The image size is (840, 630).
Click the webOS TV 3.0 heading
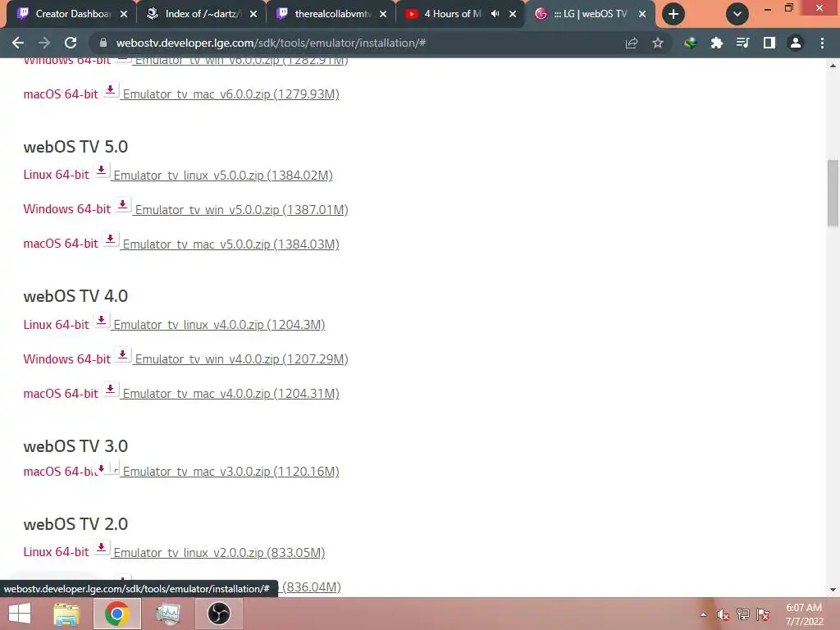[x=75, y=446]
